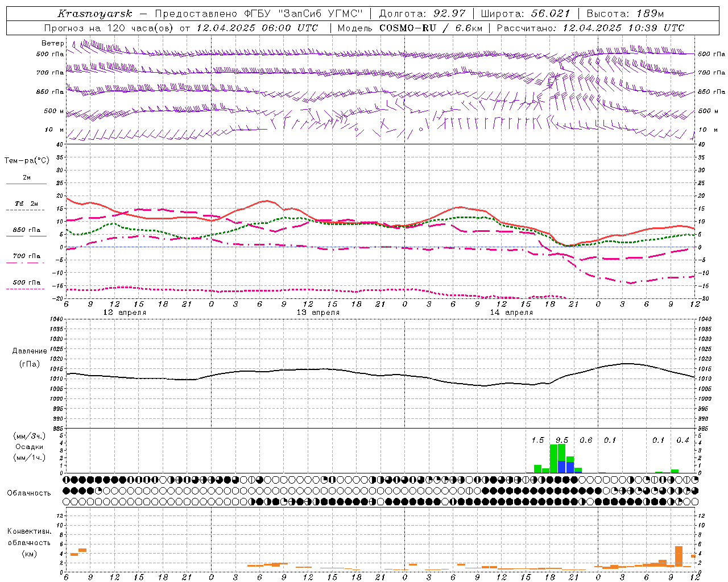Click the '12 апреля' date label
This screenshot has height=582, width=728.
tap(125, 313)
